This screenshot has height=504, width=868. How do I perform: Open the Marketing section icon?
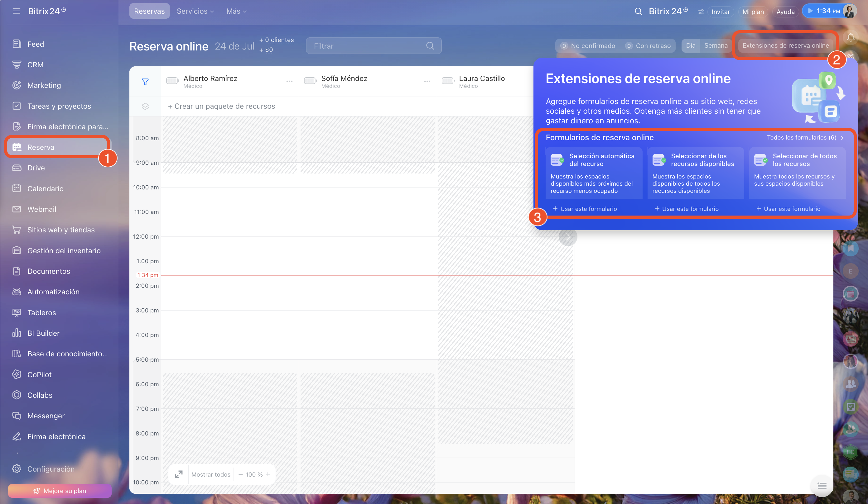click(17, 85)
